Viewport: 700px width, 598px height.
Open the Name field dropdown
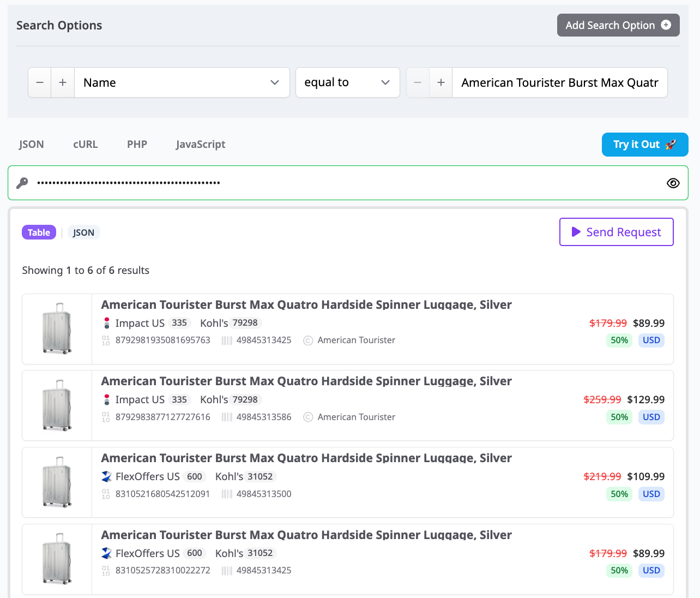[182, 82]
